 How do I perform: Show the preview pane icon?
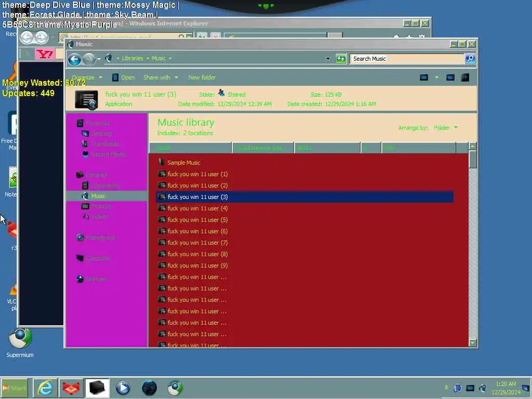click(450, 77)
